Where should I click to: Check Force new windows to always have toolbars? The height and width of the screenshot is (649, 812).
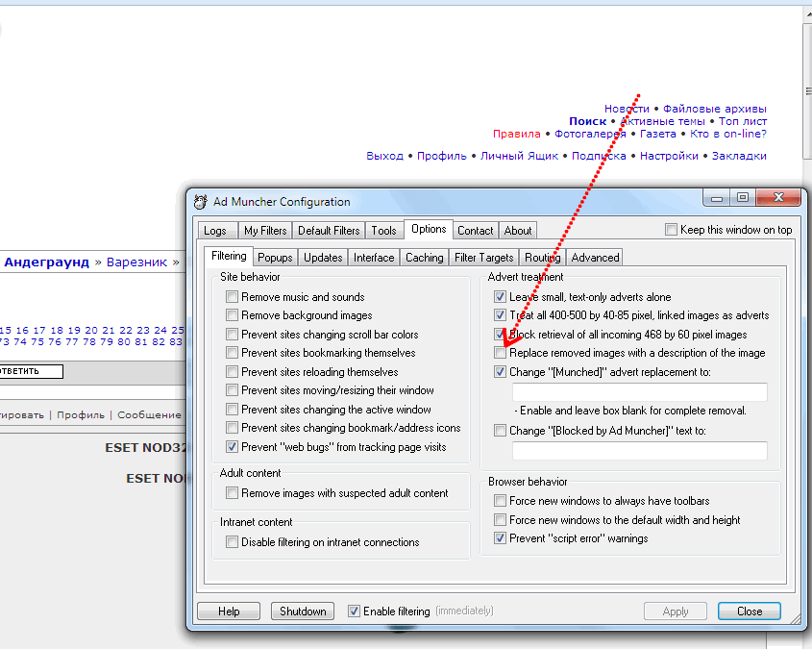[x=500, y=501]
